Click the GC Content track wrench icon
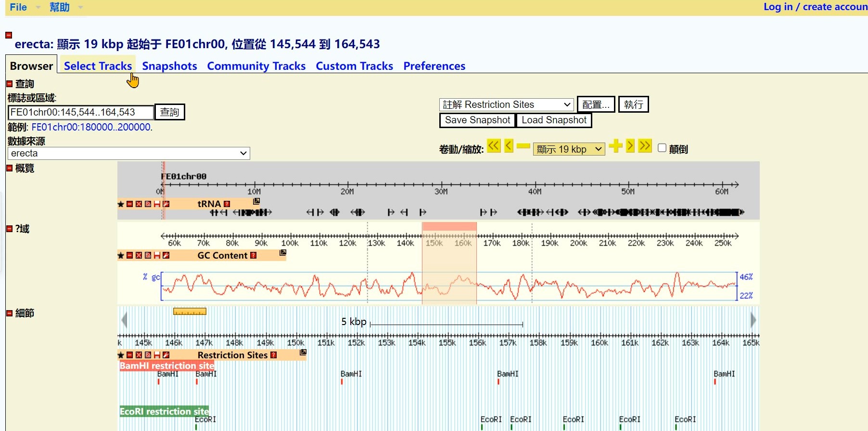 point(166,256)
